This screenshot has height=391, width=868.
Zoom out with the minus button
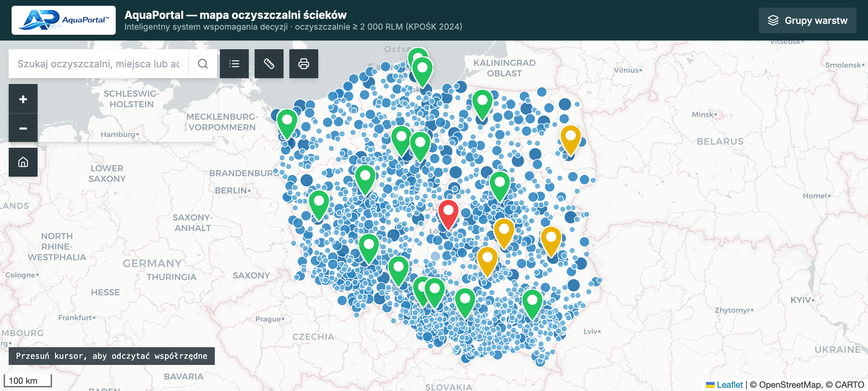pos(23,128)
